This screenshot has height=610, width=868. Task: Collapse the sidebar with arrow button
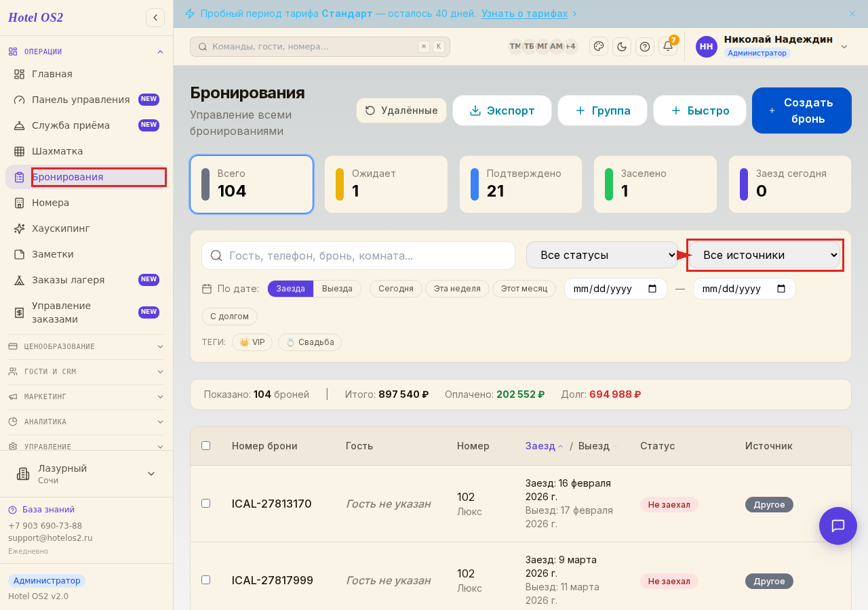(155, 18)
